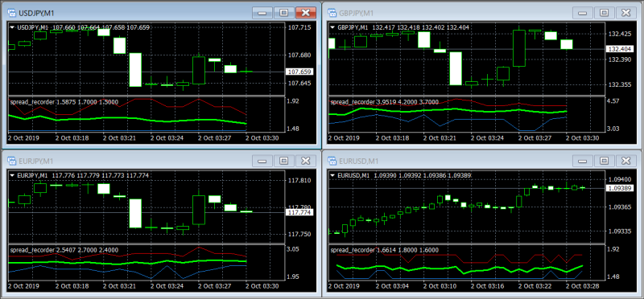Expand the GBPJPY,M1 chart triangle arrow
Screen dimensions: 644x299
[x=332, y=27]
